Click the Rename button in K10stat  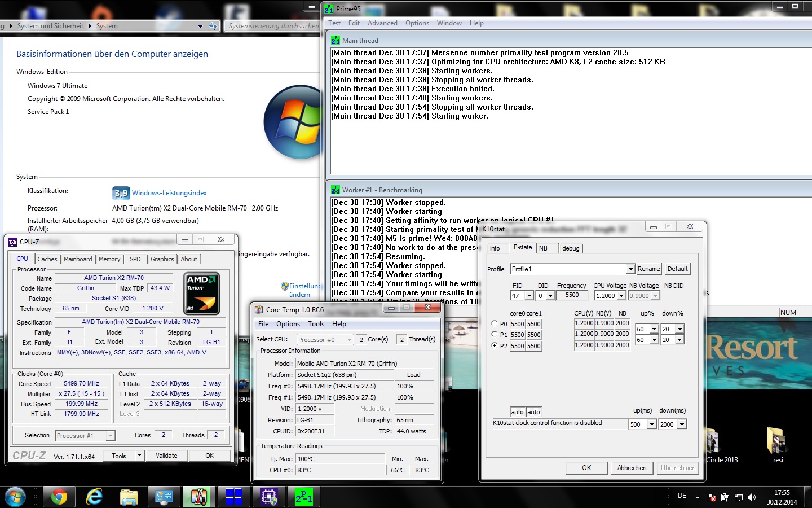pos(648,269)
